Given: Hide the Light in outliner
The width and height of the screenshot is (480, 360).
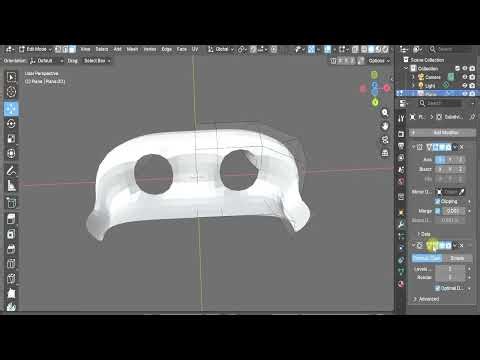Looking at the screenshot, I should (465, 86).
